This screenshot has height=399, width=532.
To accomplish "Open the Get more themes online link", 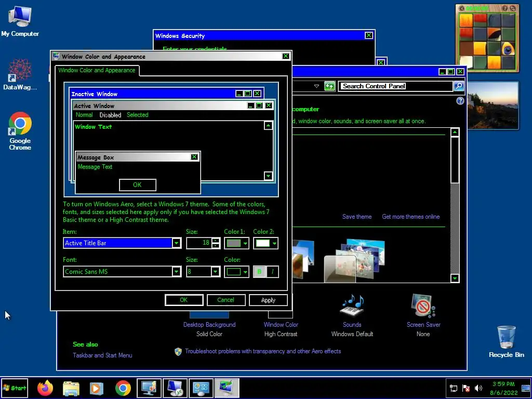I will point(411,217).
